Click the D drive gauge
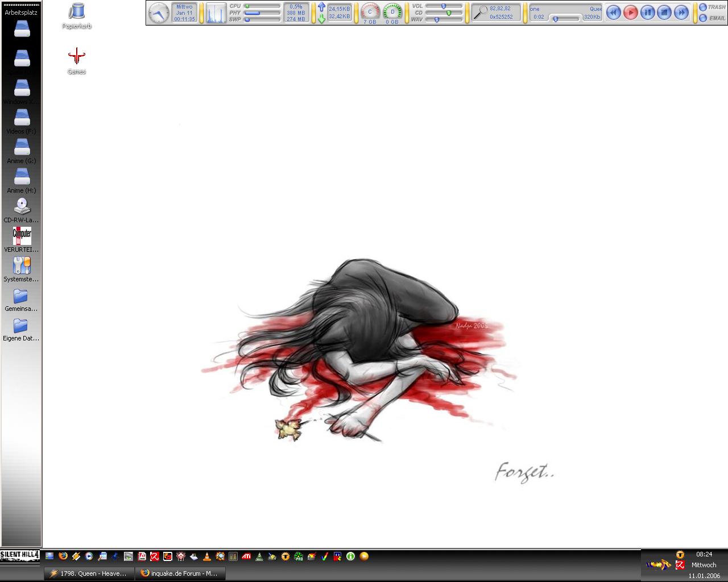The width and height of the screenshot is (728, 582). click(x=392, y=13)
